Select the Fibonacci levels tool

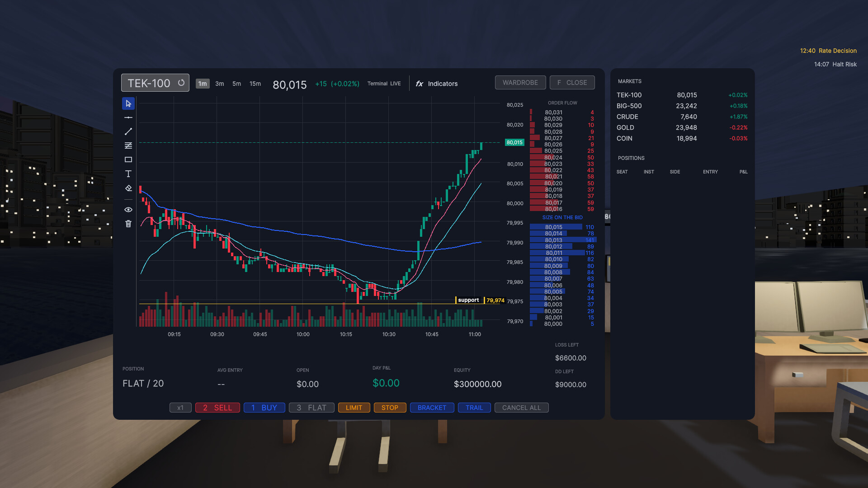(x=128, y=145)
